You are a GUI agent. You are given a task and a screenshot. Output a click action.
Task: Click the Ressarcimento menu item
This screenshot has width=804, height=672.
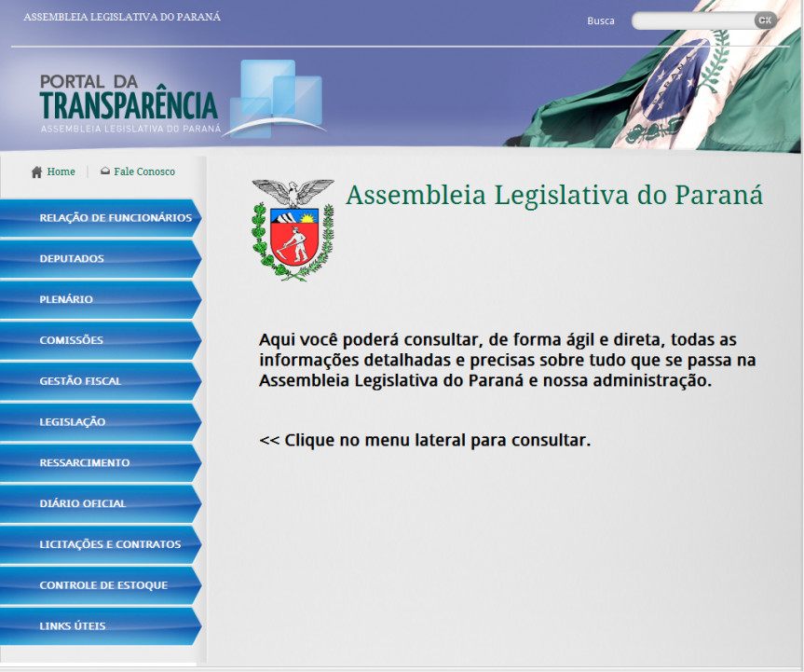coord(85,463)
